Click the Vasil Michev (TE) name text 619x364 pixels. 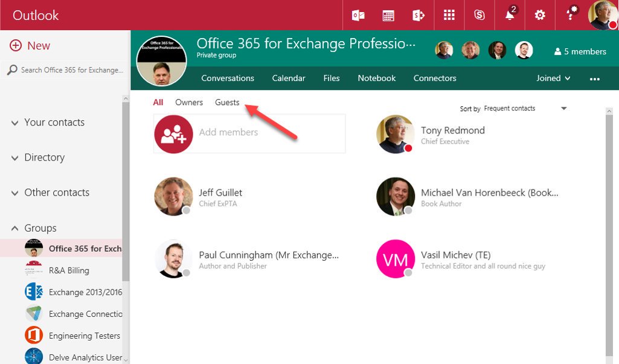coord(455,255)
